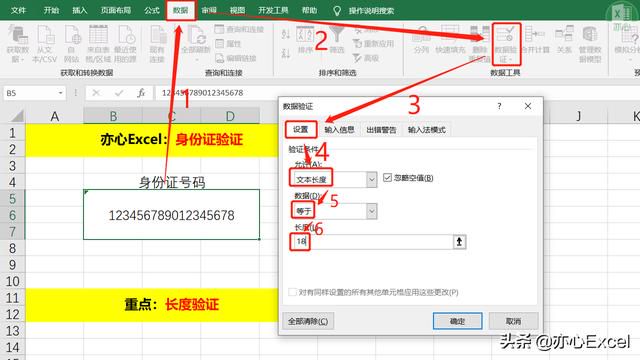The height and width of the screenshot is (360, 640).
Task: Open 查询和连接 pane button
Action: [240, 29]
